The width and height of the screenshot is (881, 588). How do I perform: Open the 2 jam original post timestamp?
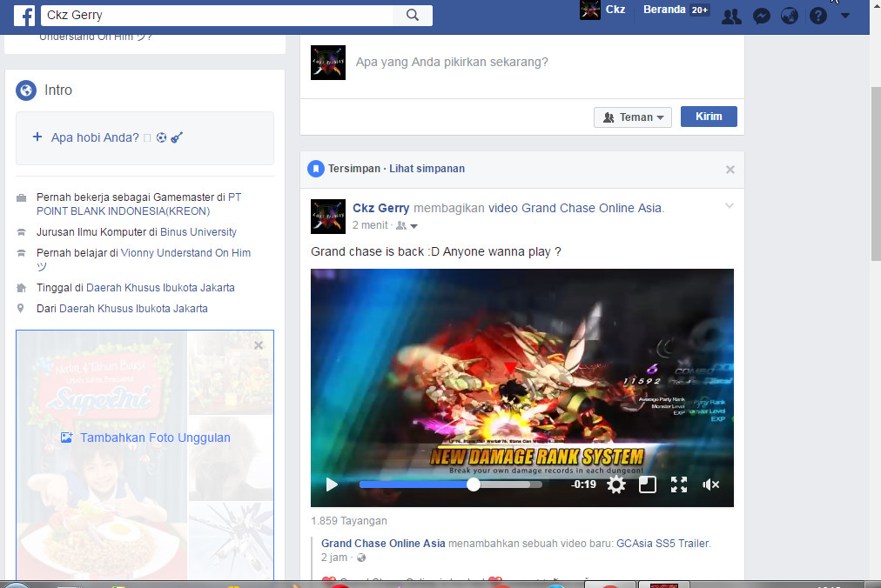click(334, 557)
